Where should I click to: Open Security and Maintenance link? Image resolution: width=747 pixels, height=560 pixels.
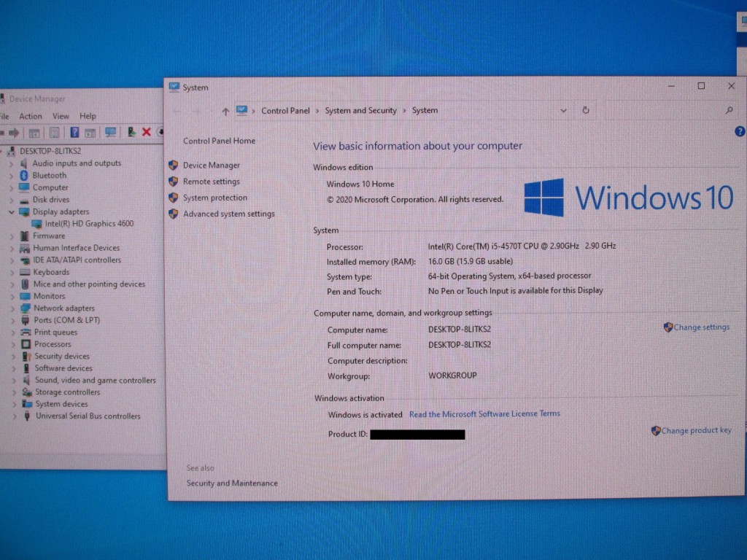[232, 483]
